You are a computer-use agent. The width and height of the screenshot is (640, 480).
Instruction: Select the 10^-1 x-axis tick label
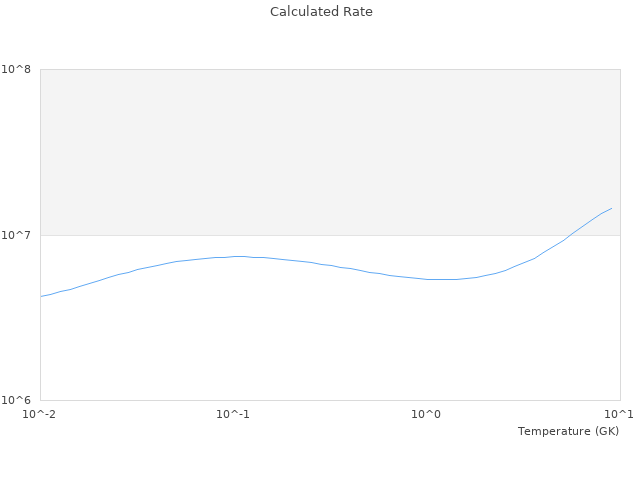coord(233,414)
